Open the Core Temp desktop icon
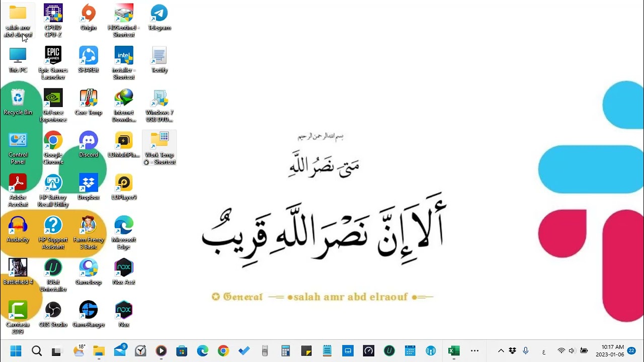Image resolution: width=644 pixels, height=362 pixels. 89,102
